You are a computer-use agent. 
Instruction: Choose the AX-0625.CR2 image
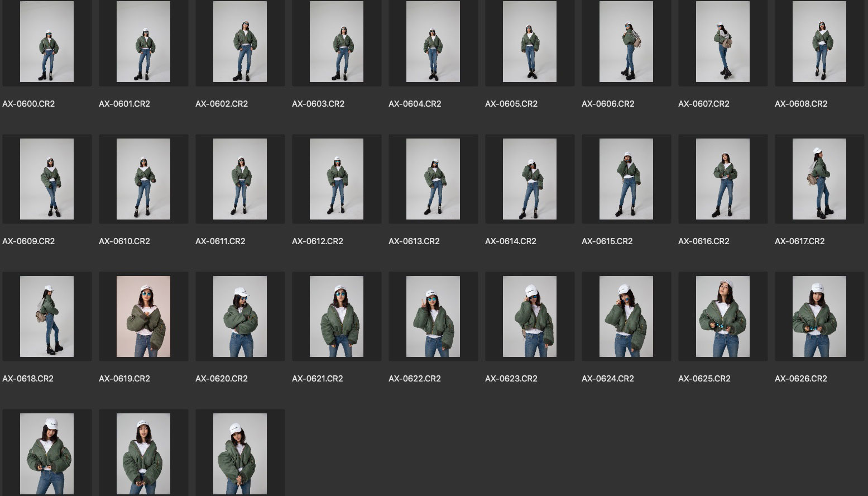723,317
